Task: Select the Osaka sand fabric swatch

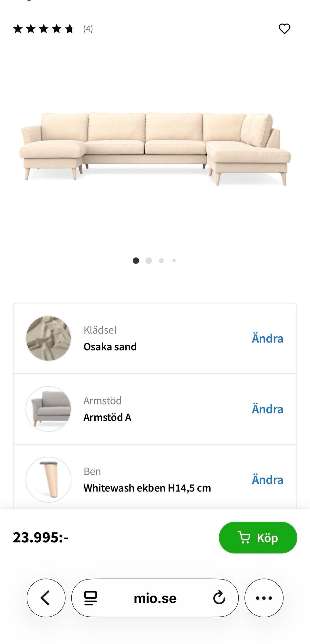Action: [48, 338]
